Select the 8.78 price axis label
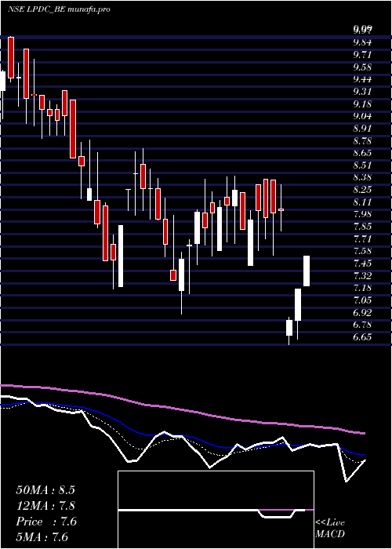Screen dimensions: 392x549 (362, 140)
